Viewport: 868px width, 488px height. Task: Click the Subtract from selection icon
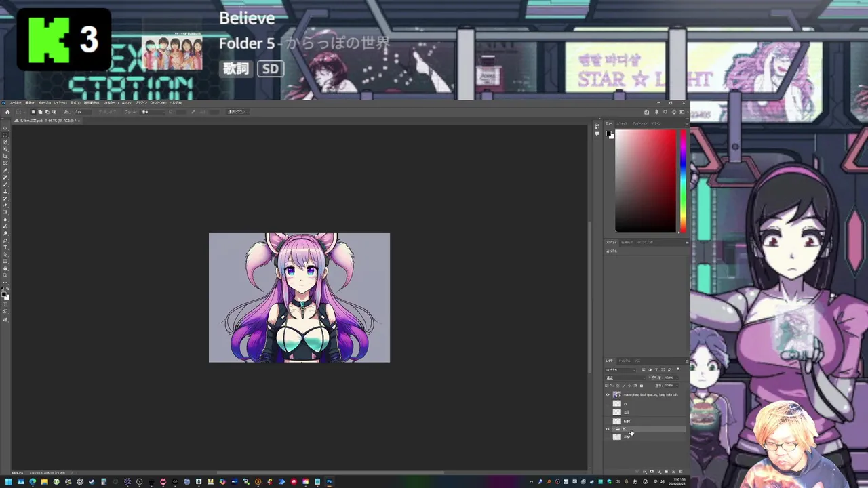pyautogui.click(x=47, y=112)
